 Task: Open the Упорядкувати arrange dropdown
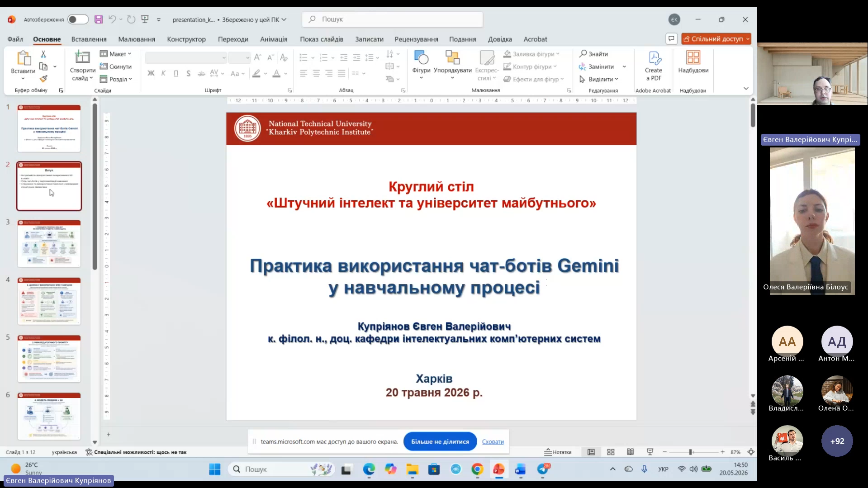[452, 65]
